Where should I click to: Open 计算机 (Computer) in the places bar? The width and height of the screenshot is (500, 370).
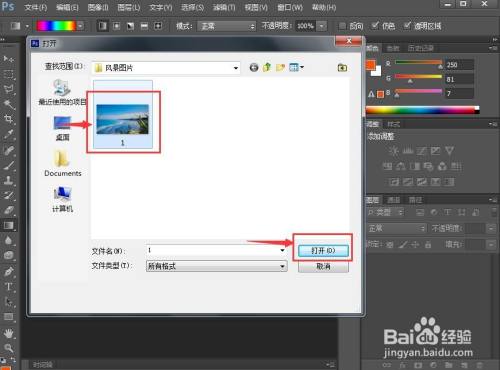pos(62,199)
